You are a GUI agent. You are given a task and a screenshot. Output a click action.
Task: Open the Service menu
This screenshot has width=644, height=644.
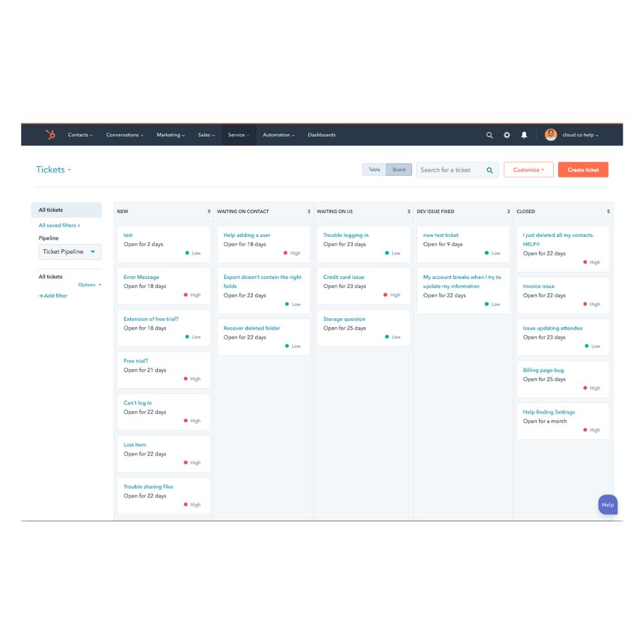click(239, 135)
